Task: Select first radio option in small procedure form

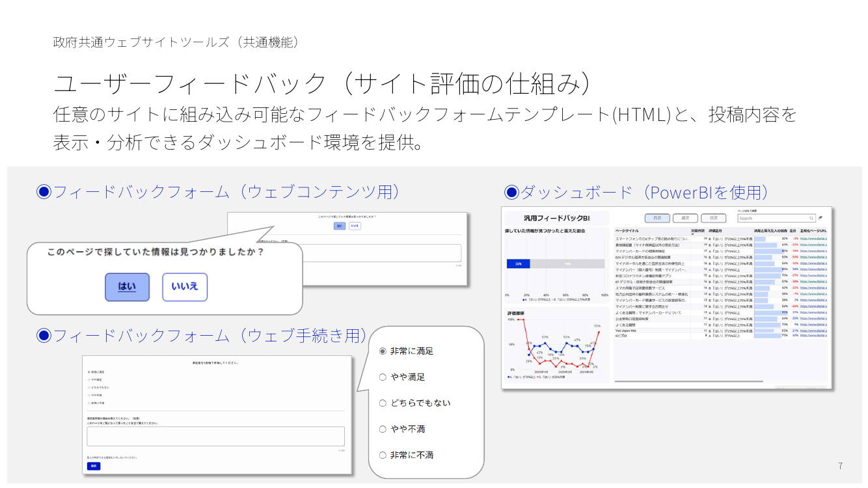Action: 89,372
